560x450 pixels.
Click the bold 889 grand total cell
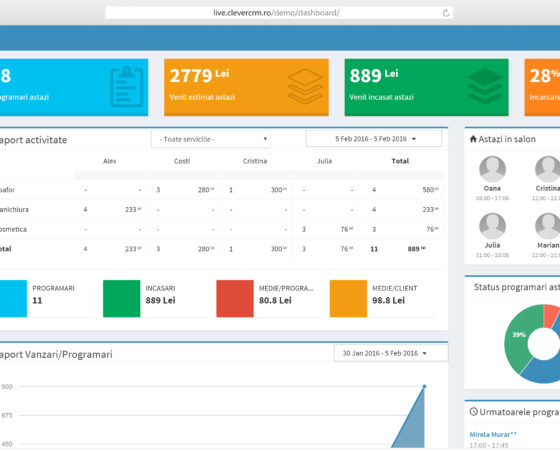[416, 249]
